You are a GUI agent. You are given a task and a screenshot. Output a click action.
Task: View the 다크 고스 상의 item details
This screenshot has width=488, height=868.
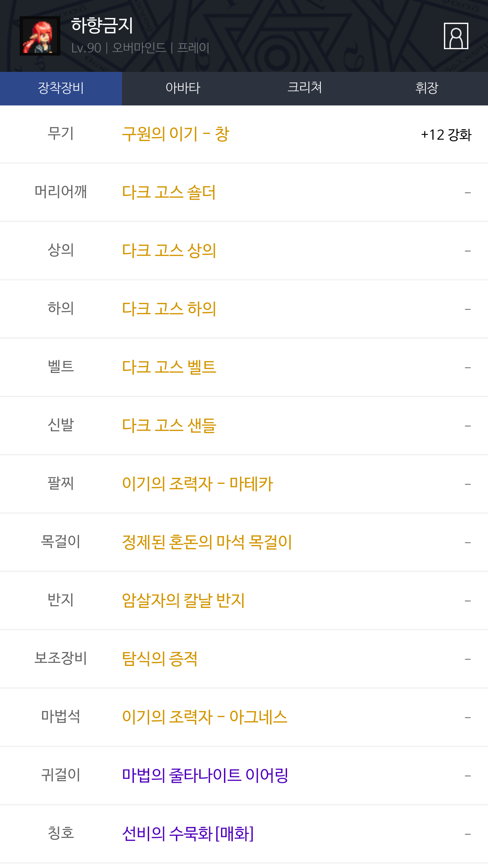[169, 251]
